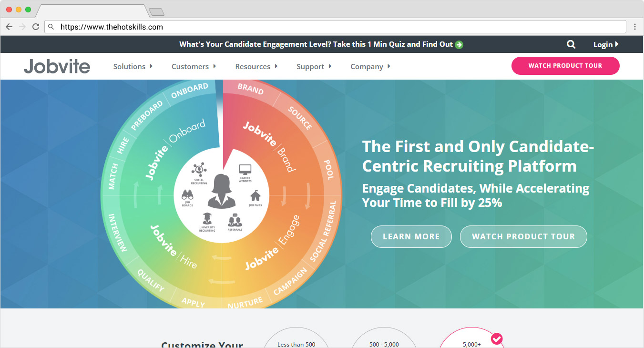Click the Watch Product Tour button in the hero
The width and height of the screenshot is (644, 348).
(x=523, y=236)
